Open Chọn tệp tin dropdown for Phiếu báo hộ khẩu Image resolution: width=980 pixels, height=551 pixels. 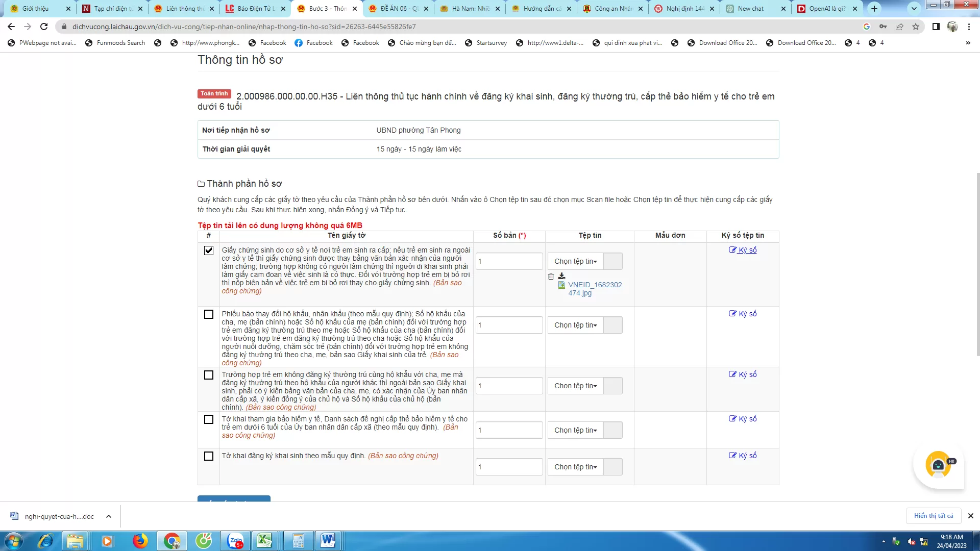pyautogui.click(x=576, y=325)
